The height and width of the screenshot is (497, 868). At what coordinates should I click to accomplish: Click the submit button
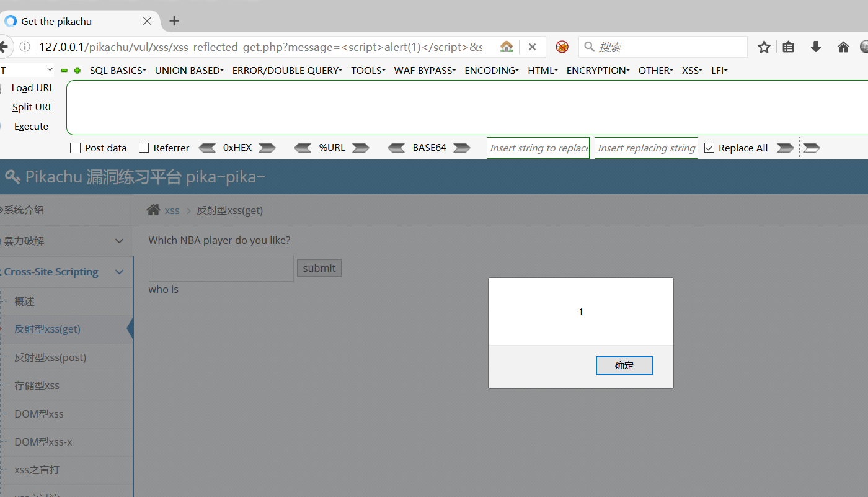[319, 268]
